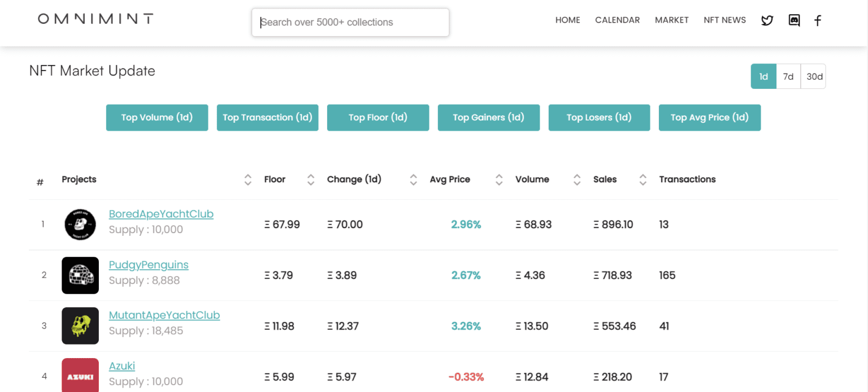868x392 pixels.
Task: Select the 1d timeframe toggle
Action: tap(763, 76)
